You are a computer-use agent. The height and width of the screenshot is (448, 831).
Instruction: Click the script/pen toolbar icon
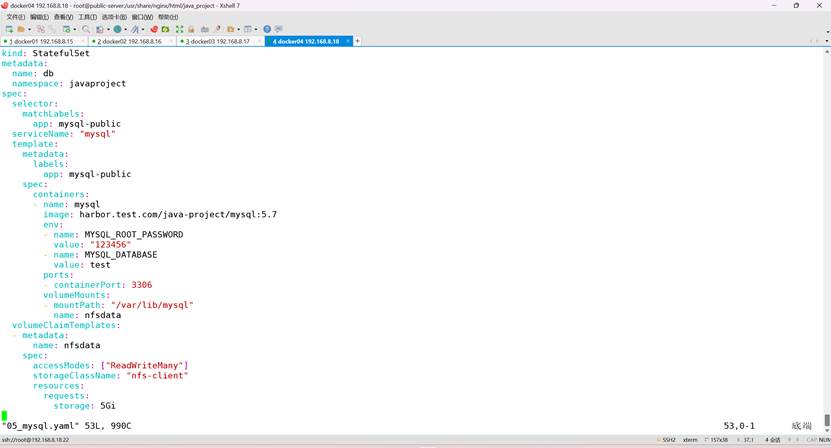tap(218, 29)
